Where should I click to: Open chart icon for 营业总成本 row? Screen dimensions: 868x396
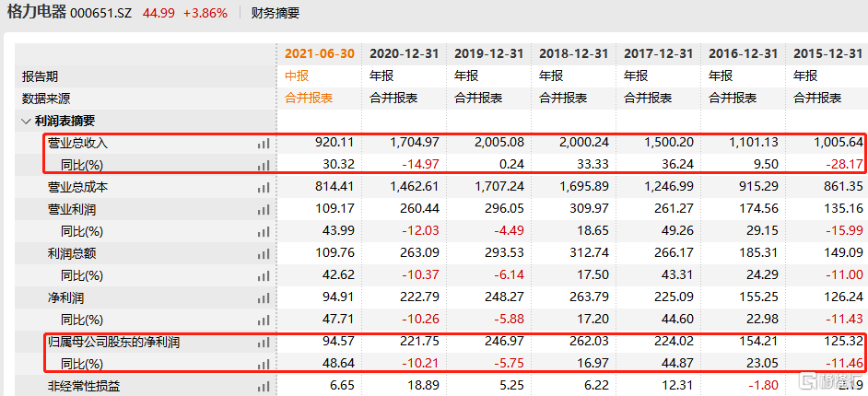(x=264, y=188)
